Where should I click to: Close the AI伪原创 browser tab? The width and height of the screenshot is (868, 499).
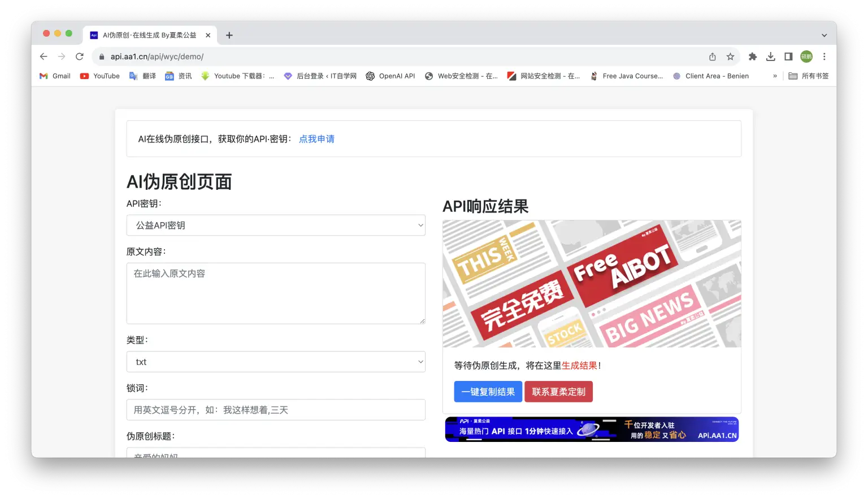pos(208,35)
